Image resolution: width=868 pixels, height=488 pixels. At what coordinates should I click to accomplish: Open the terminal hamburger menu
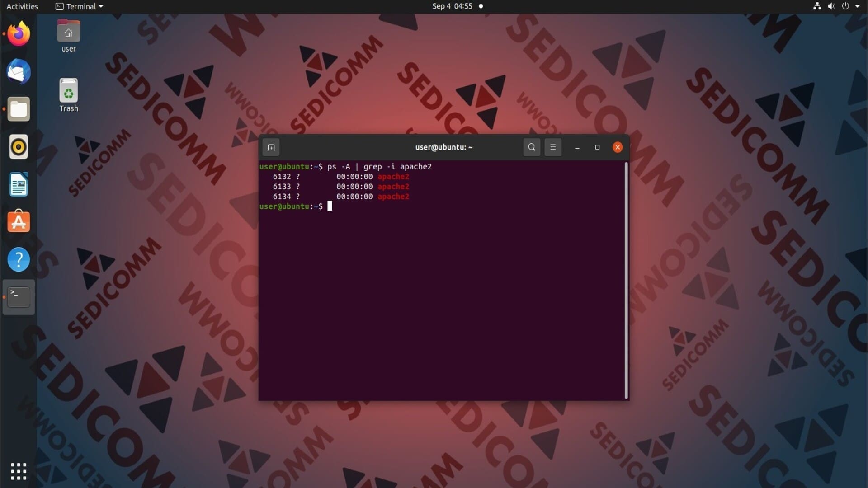(x=553, y=147)
